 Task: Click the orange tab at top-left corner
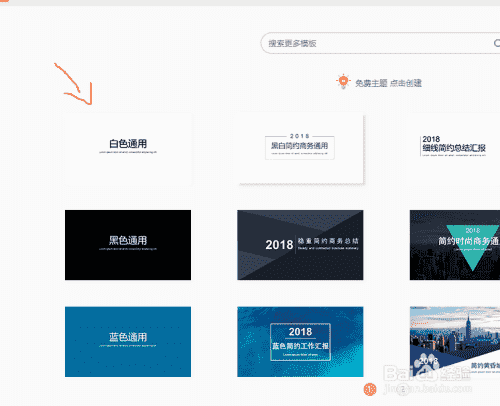click(x=4, y=1)
